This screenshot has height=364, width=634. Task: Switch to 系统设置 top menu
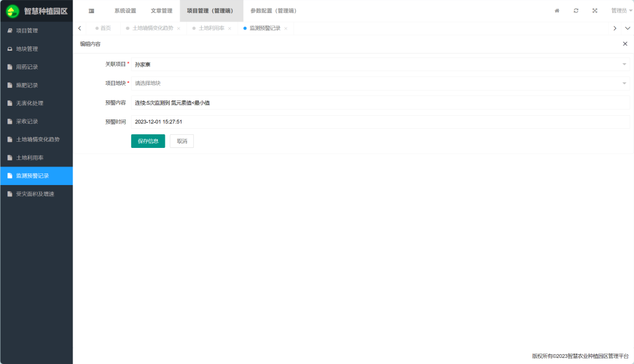(125, 11)
